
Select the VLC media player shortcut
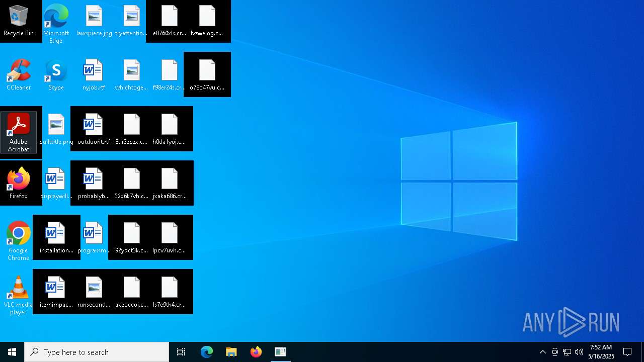(x=19, y=295)
